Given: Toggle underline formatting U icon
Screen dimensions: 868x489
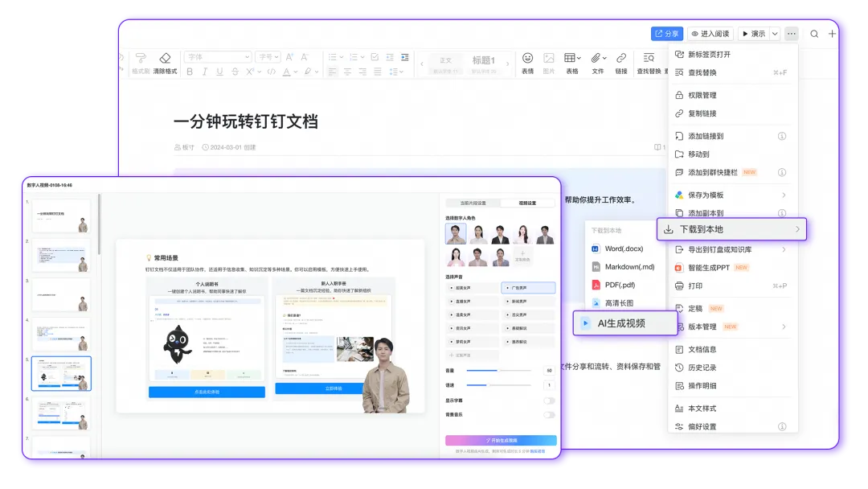Looking at the screenshot, I should tap(219, 72).
